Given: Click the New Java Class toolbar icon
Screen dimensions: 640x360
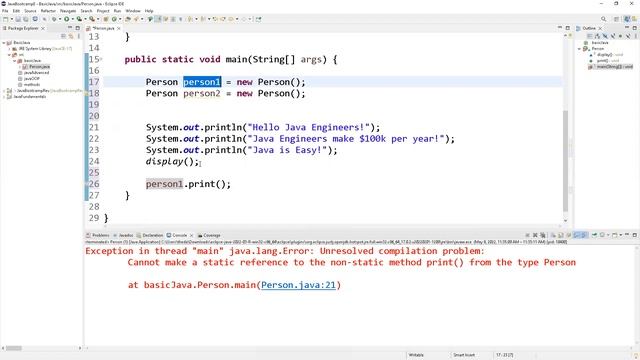Looking at the screenshot, I should tap(114, 19).
